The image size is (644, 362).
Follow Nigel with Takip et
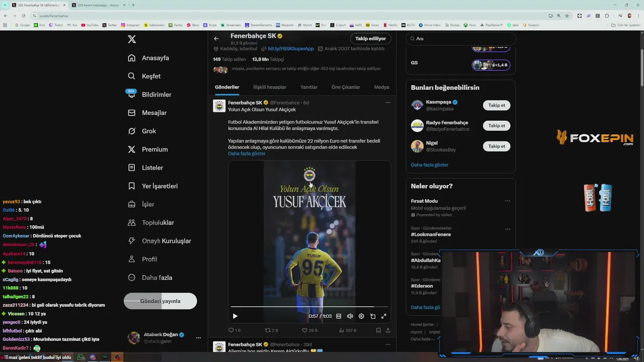(x=497, y=146)
